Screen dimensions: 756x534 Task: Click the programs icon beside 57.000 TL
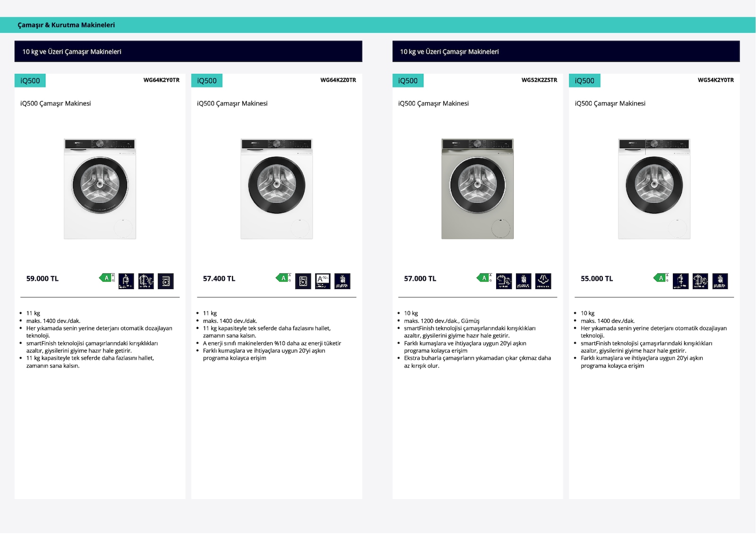pyautogui.click(x=524, y=281)
